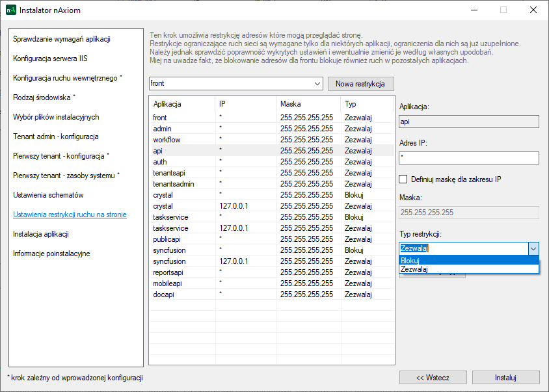Screen dimensions: 549x392
Task: Open 'Ustawienia schematów' step
Action: [x=48, y=195]
